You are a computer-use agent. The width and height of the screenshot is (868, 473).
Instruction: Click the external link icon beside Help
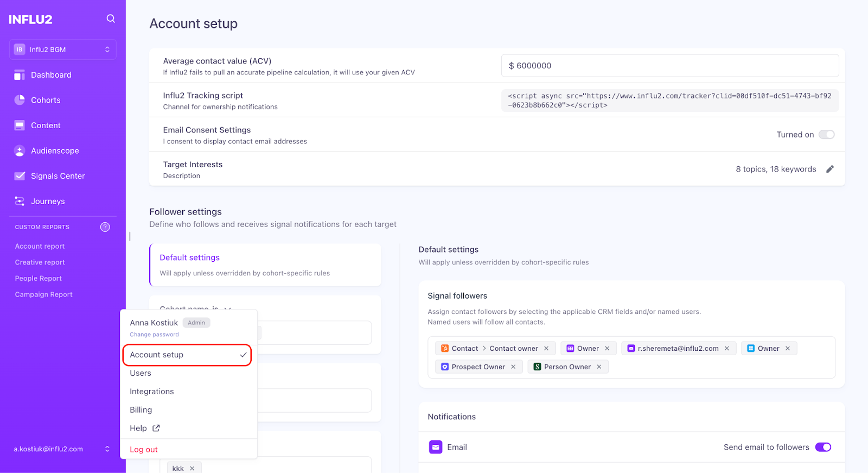[156, 428]
